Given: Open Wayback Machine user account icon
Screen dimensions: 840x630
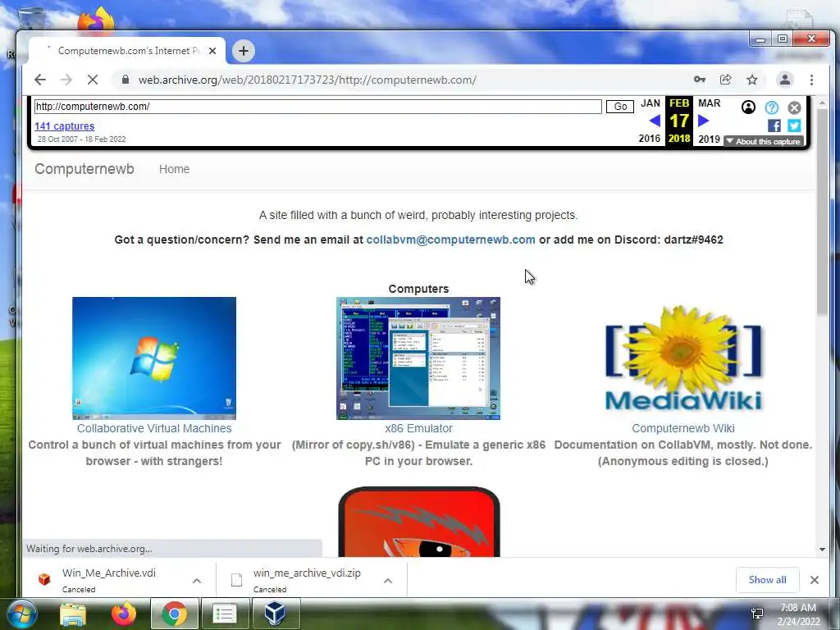Looking at the screenshot, I should coord(748,107).
